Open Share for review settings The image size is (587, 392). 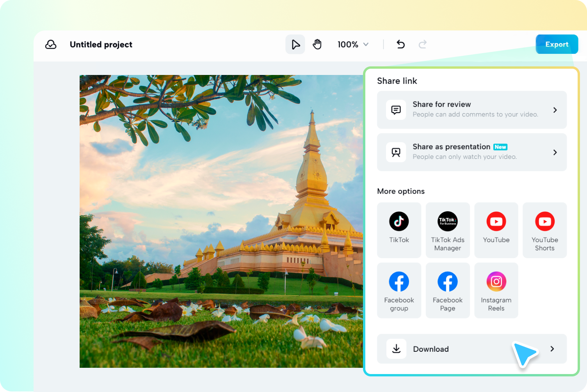(x=471, y=110)
